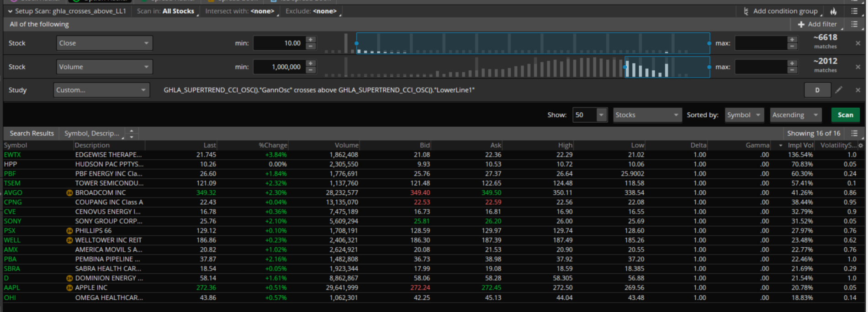The height and width of the screenshot is (312, 868).
Task: Switch to the Search Results tab
Action: click(x=32, y=133)
